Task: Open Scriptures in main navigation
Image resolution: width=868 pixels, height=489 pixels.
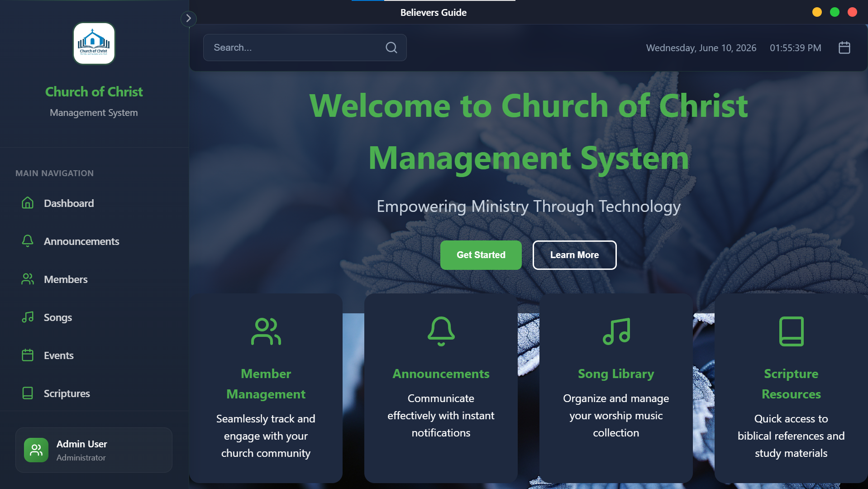Action: [x=94, y=393]
